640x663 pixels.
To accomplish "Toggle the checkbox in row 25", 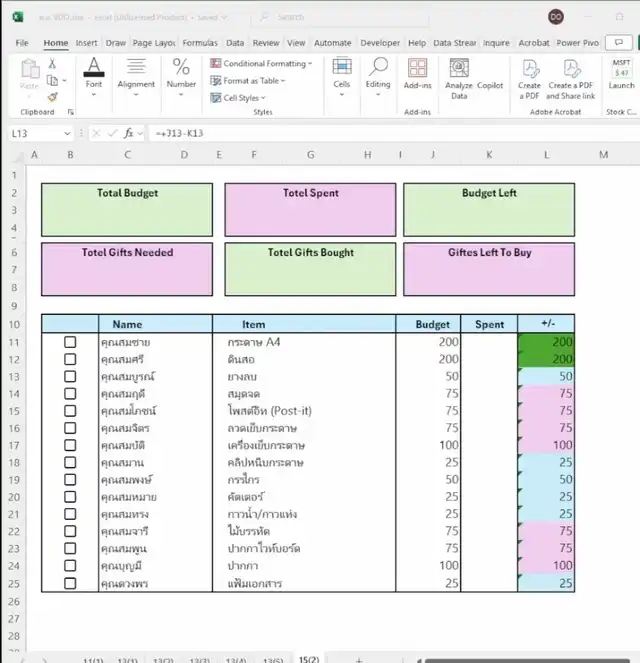I will pos(70,583).
